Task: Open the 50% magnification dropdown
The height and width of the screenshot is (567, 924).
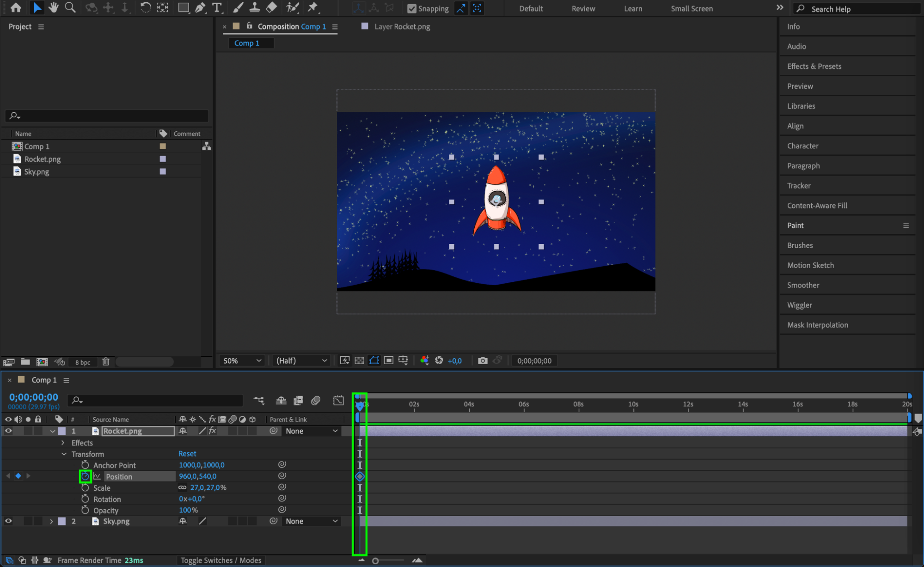Action: point(242,360)
